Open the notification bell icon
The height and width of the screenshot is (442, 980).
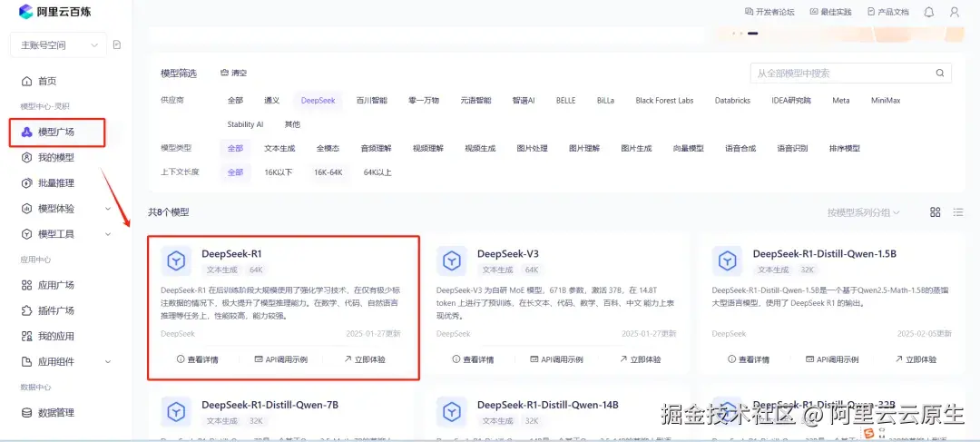pyautogui.click(x=929, y=12)
